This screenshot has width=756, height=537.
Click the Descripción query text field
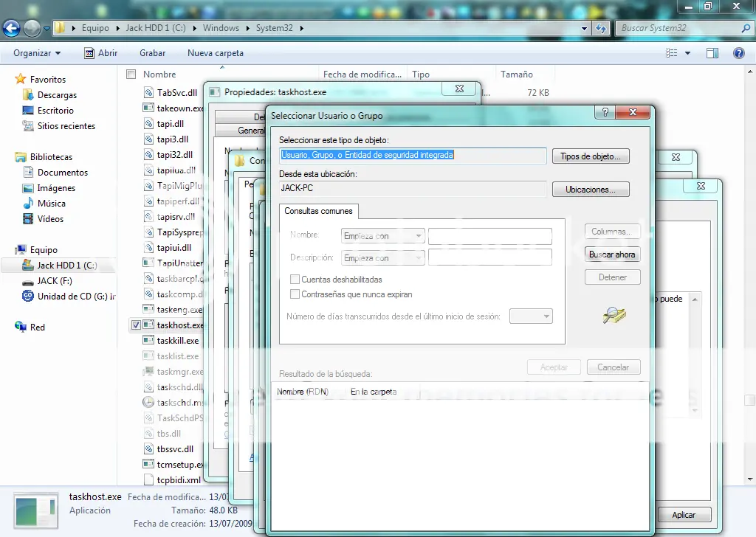(490, 257)
